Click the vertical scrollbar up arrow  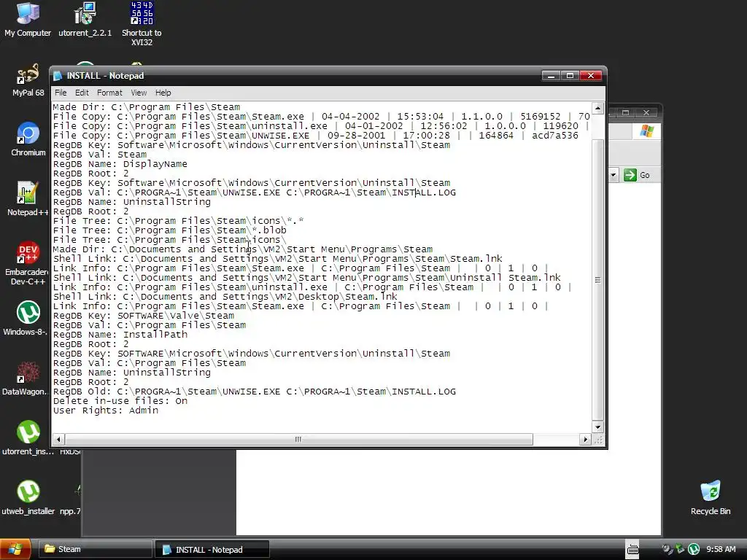coord(597,108)
